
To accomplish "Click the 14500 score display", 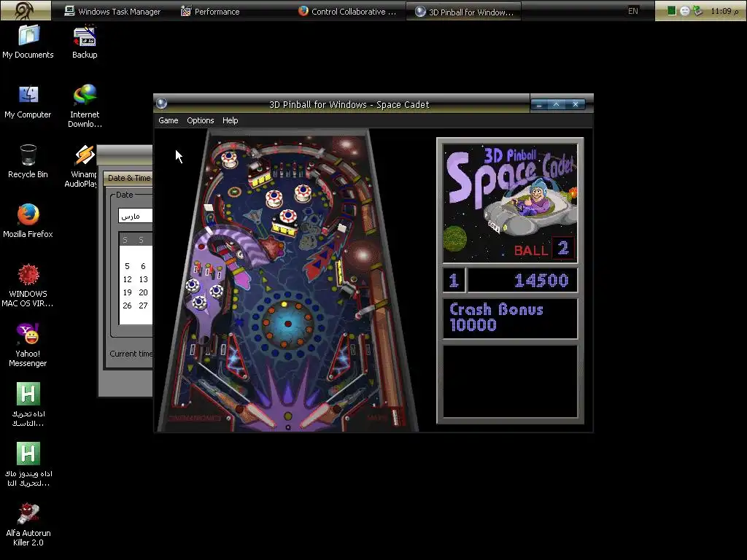I will point(522,280).
